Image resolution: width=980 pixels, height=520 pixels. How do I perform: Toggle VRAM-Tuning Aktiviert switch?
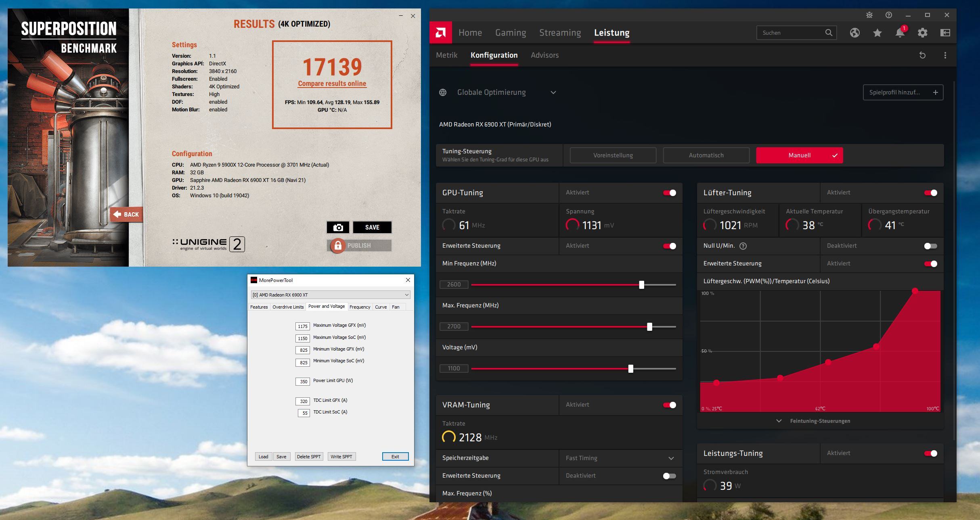(x=670, y=405)
